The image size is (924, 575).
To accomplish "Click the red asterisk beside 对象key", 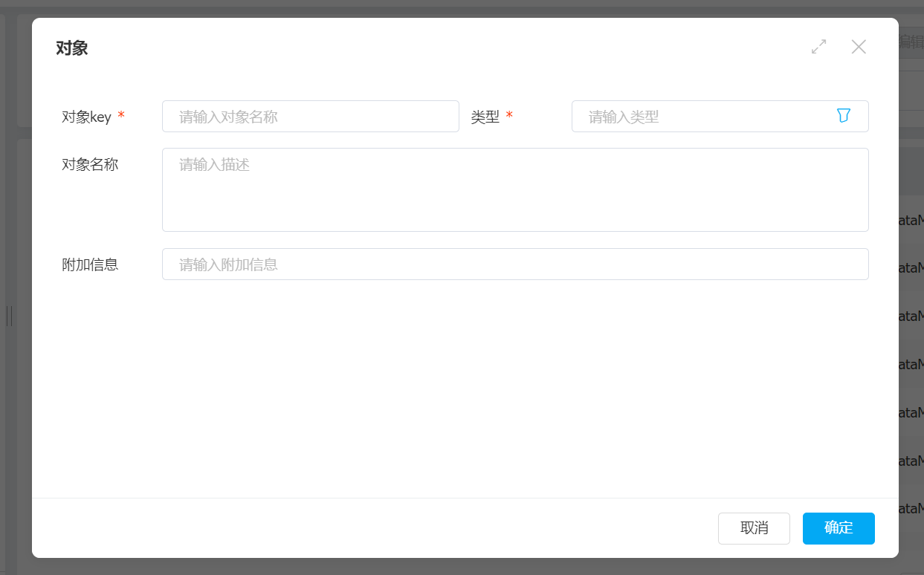I will coord(121,116).
